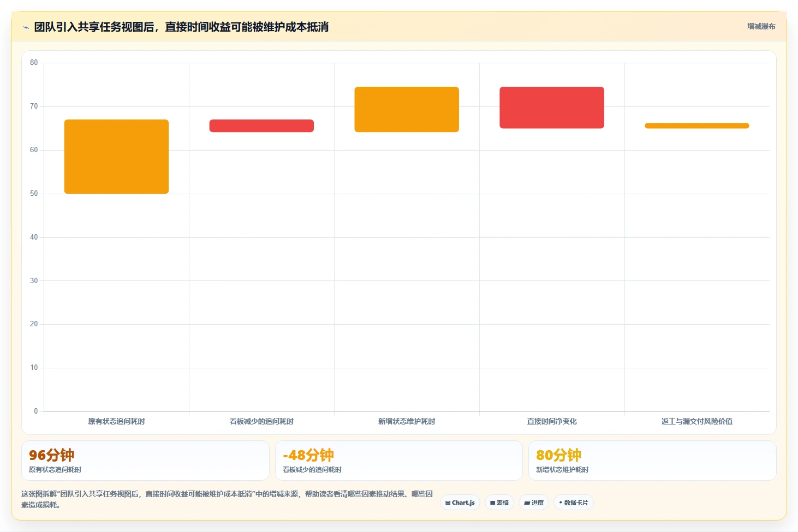Click the orange 新增状态维护耗时 bar
This screenshot has height=532, width=798.
tap(407, 109)
